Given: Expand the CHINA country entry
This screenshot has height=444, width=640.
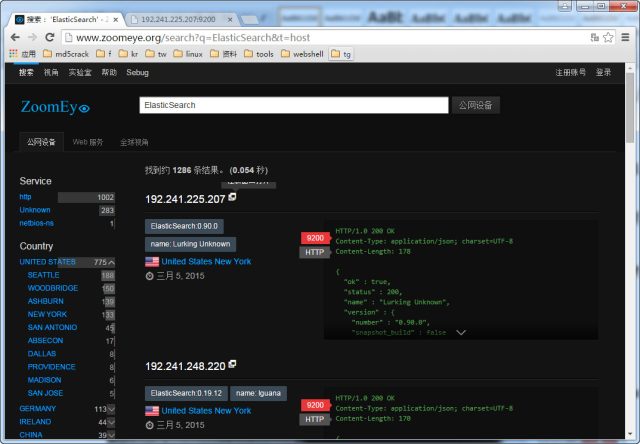Looking at the screenshot, I should tap(111, 435).
